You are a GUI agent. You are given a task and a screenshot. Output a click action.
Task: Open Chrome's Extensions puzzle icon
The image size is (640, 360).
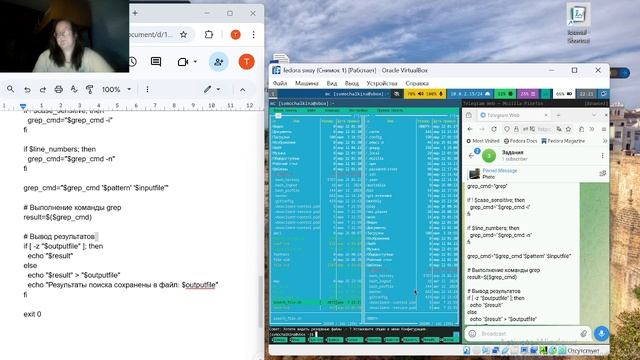click(209, 35)
